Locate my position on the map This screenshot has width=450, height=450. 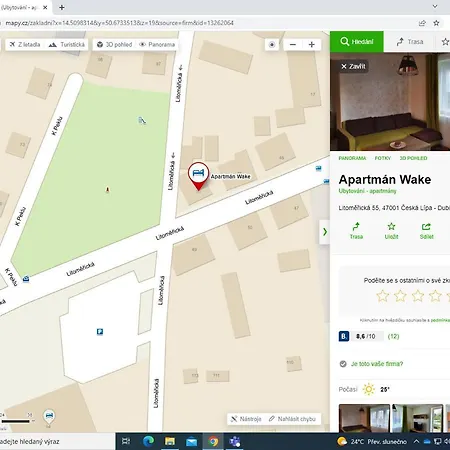point(272,45)
